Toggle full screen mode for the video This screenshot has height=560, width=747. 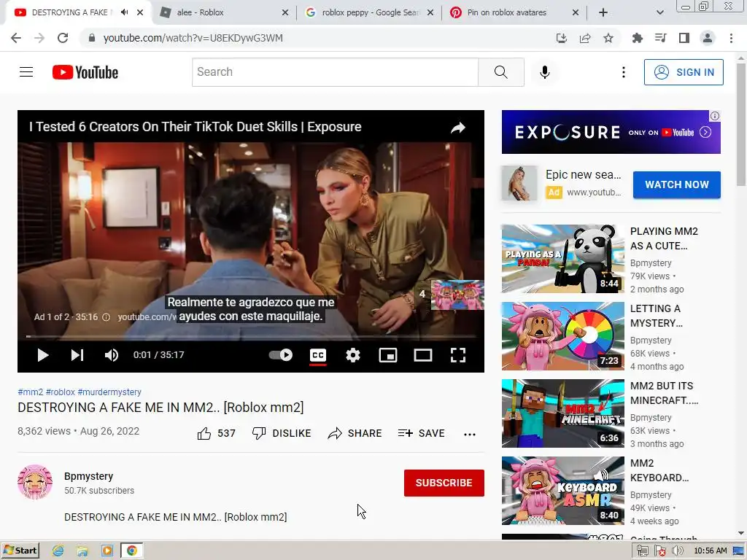[x=458, y=355]
